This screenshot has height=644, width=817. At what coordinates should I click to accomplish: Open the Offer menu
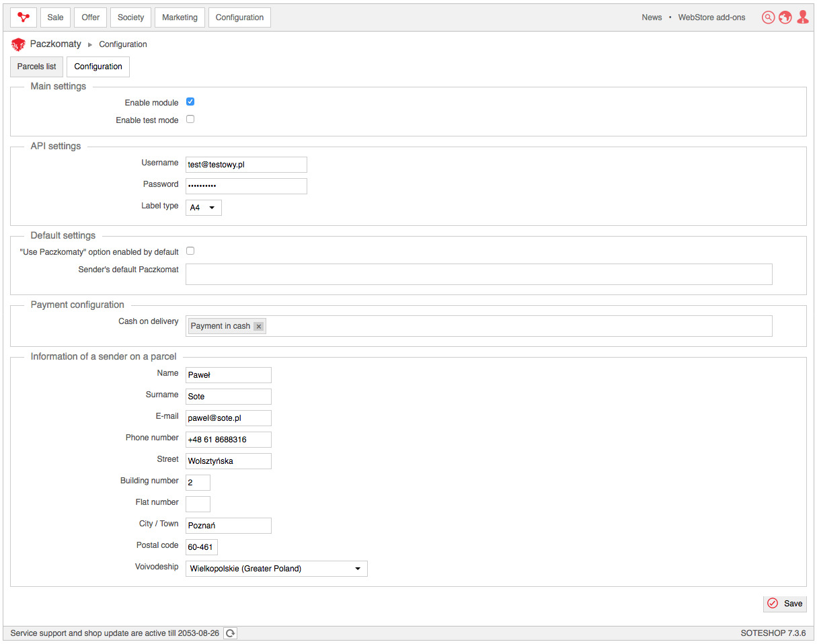91,17
